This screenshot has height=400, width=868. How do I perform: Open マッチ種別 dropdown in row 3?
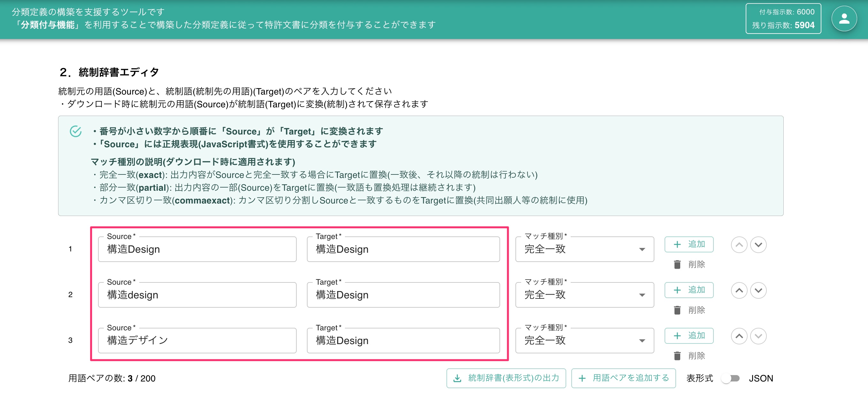coord(584,341)
